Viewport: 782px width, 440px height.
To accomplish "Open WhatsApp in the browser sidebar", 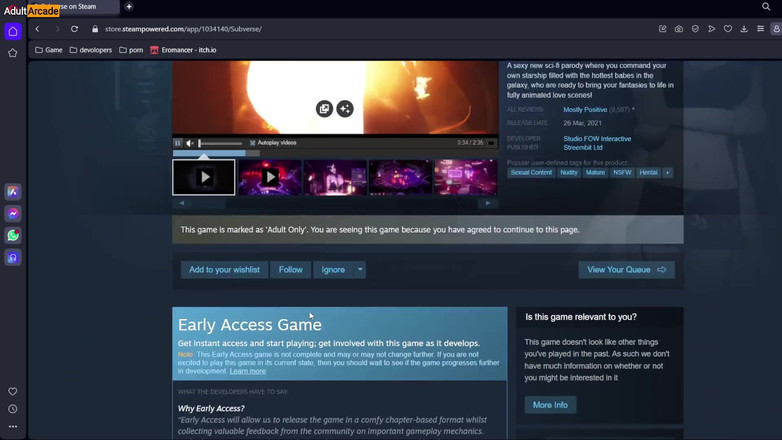I will 13,236.
